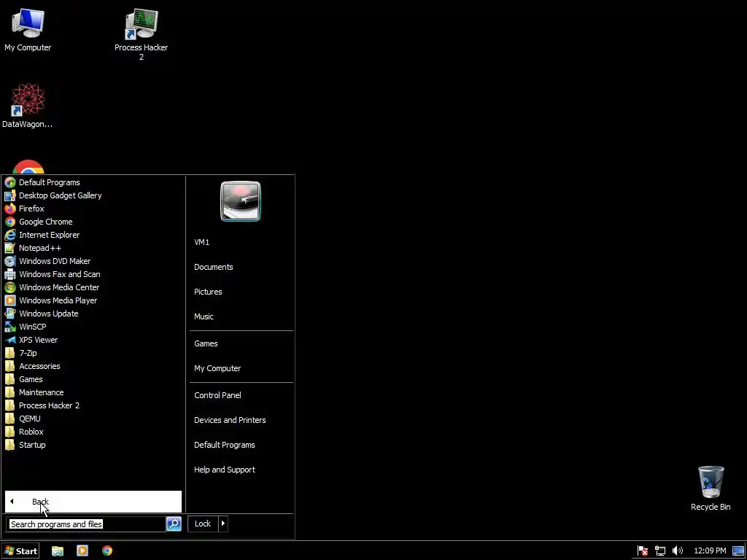Image resolution: width=747 pixels, height=560 pixels.
Task: Open Media Player pinned on the taskbar
Action: tap(82, 551)
